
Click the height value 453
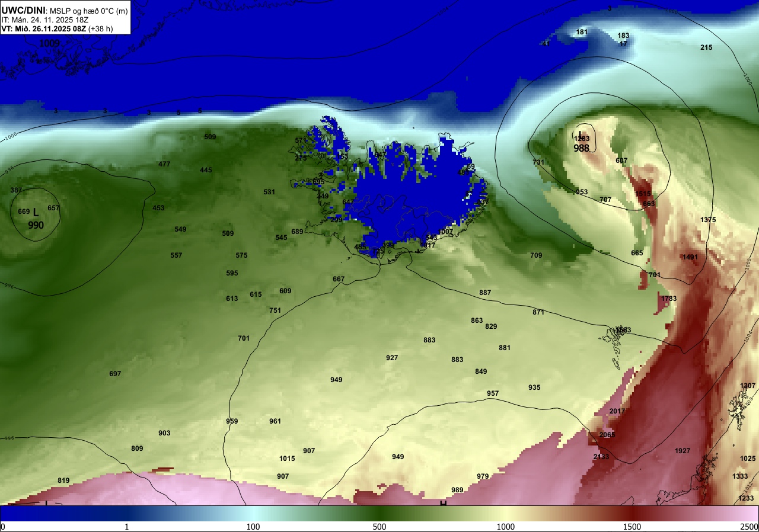click(158, 208)
